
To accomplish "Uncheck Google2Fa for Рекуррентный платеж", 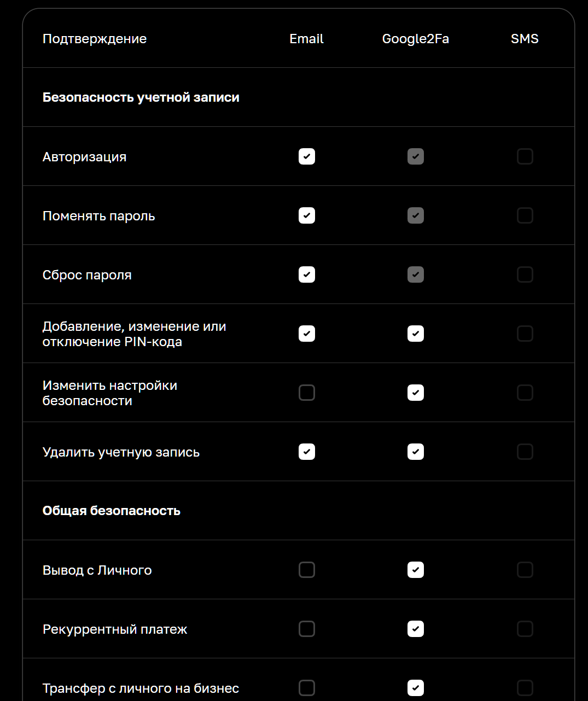I will pos(416,629).
